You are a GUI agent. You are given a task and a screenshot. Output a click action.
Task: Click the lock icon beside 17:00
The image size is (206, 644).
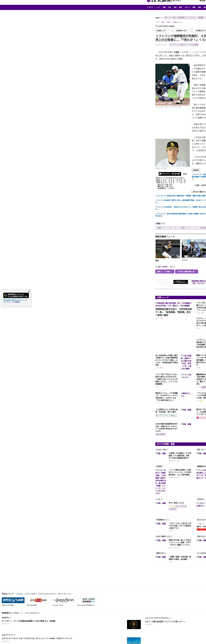click(x=201, y=401)
